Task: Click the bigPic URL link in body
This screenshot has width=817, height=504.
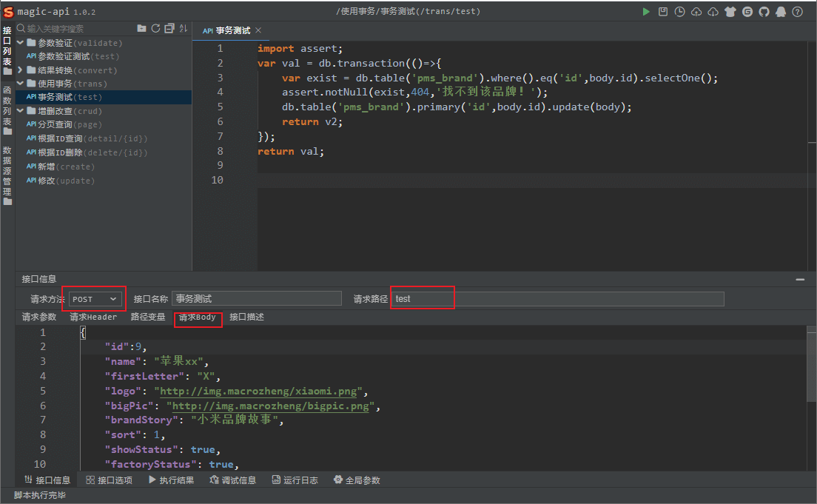Action: (270, 406)
